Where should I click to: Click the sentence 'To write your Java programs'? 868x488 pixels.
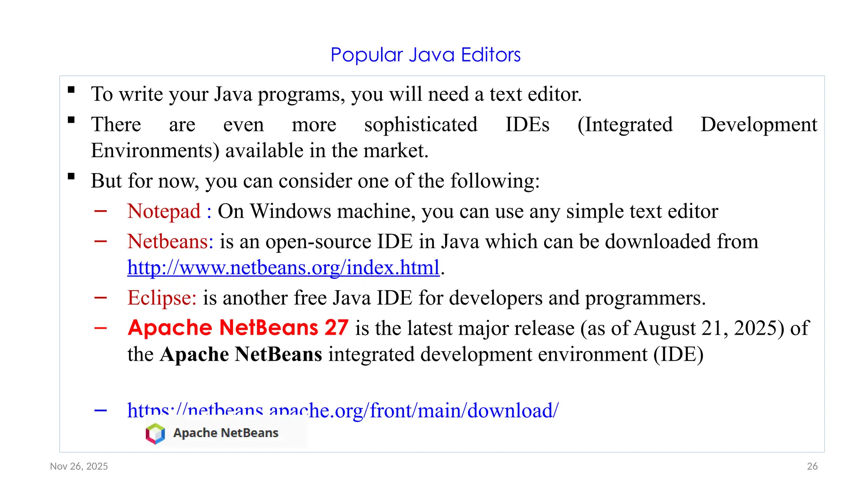[x=337, y=94]
